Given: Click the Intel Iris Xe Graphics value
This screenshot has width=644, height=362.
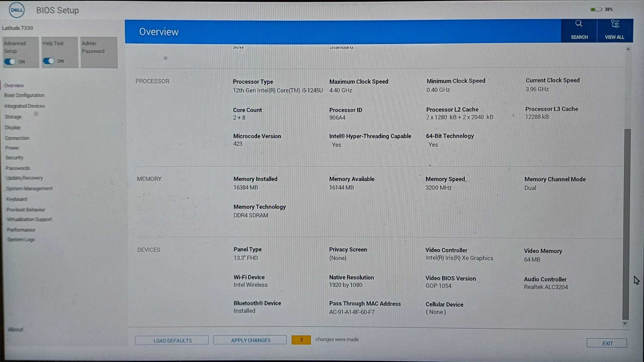Looking at the screenshot, I should pos(459,259).
